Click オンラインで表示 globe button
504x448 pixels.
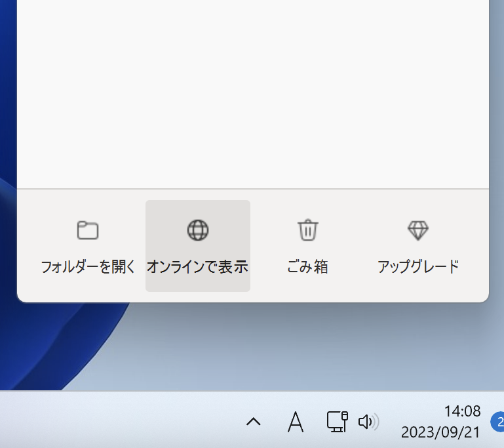point(198,246)
